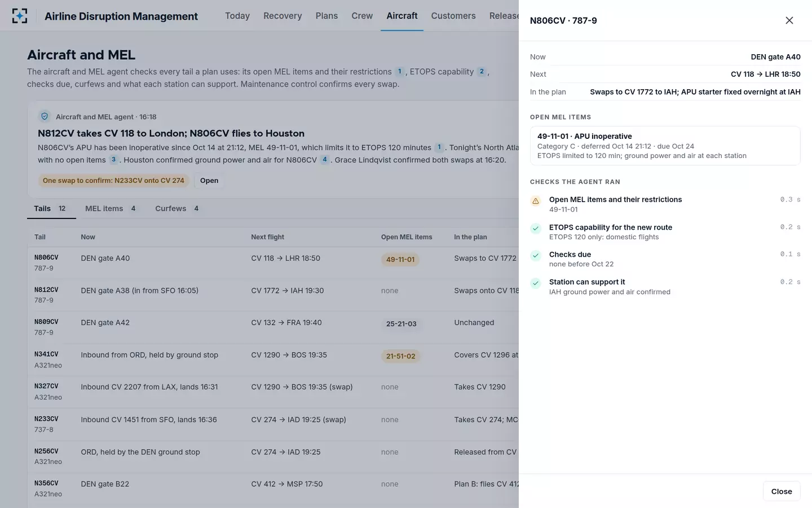Open citation 3 after 'with no open items'
Image resolution: width=812 pixels, height=508 pixels.
113,160
